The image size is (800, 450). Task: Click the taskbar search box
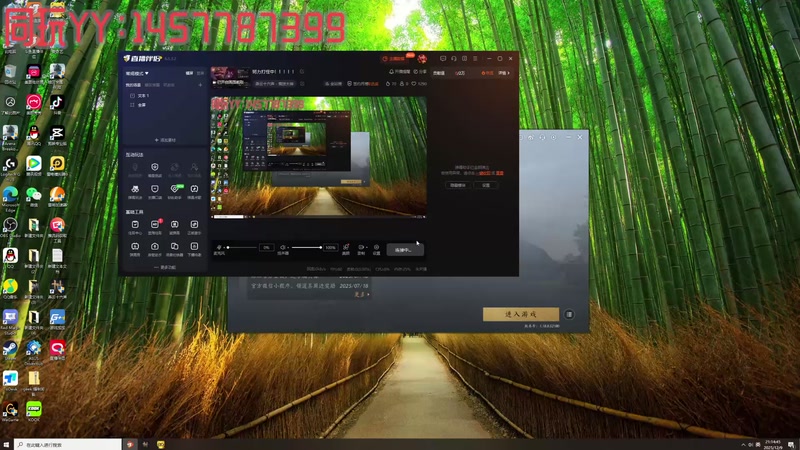click(68, 444)
